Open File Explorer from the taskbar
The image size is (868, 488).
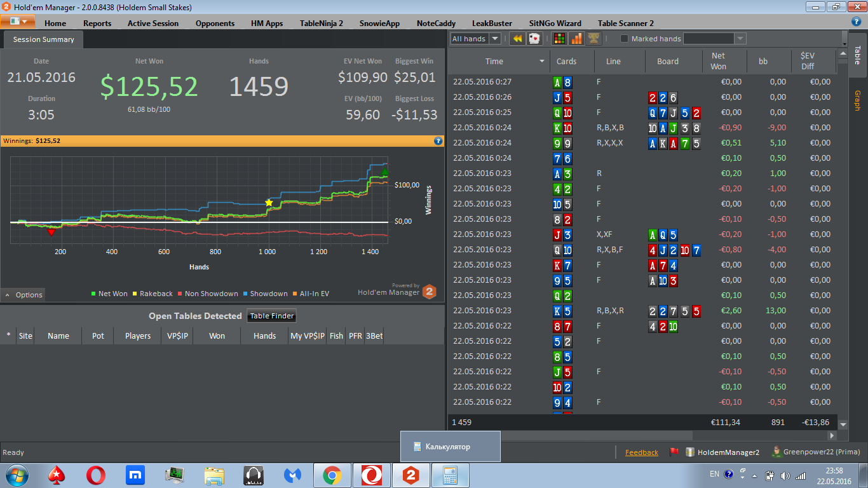[214, 475]
